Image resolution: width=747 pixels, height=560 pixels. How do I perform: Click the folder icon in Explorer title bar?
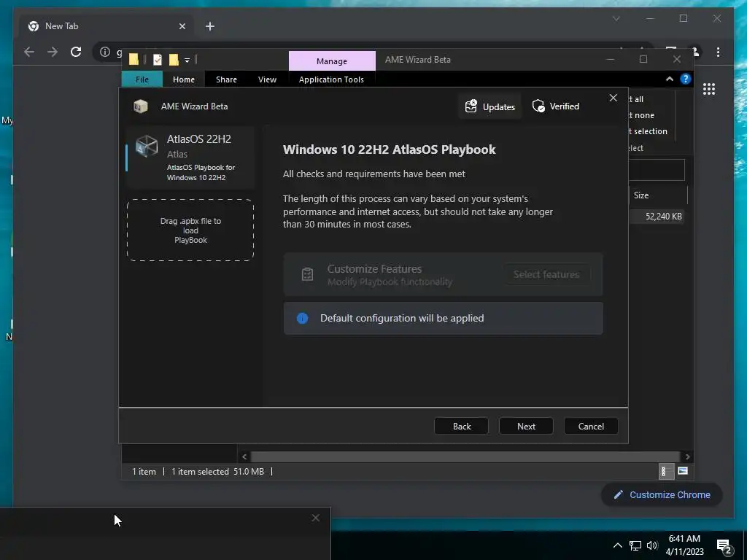tap(134, 60)
